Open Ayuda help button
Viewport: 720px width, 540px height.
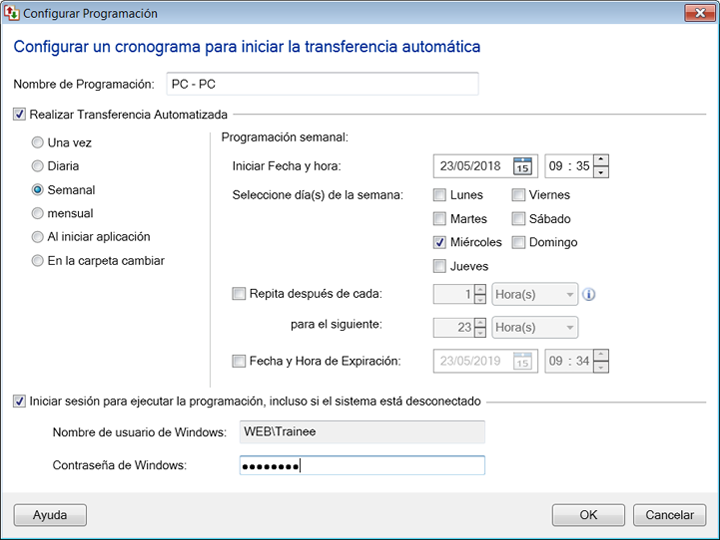[x=50, y=515]
